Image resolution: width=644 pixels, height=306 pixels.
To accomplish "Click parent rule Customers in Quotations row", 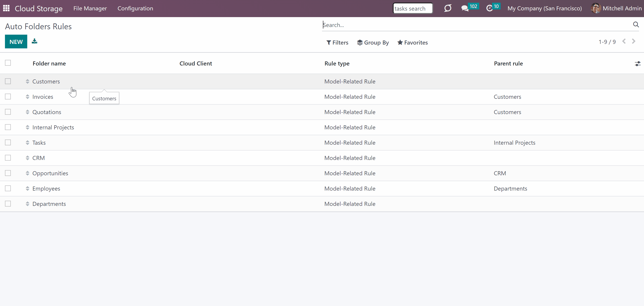I will 507,112.
